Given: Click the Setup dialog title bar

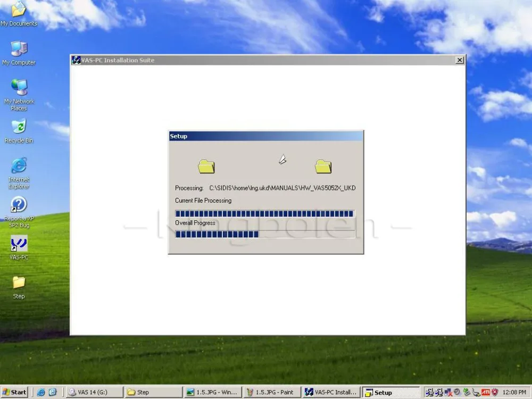Looking at the screenshot, I should [x=266, y=136].
